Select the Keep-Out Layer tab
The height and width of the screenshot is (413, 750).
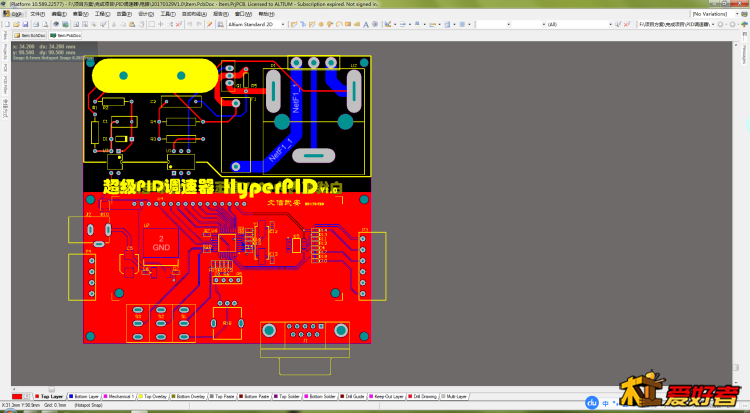tap(386, 396)
